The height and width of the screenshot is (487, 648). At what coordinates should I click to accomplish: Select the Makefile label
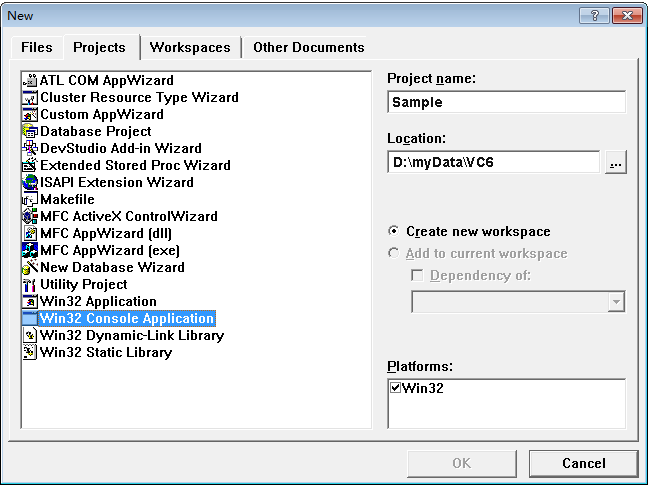(67, 199)
